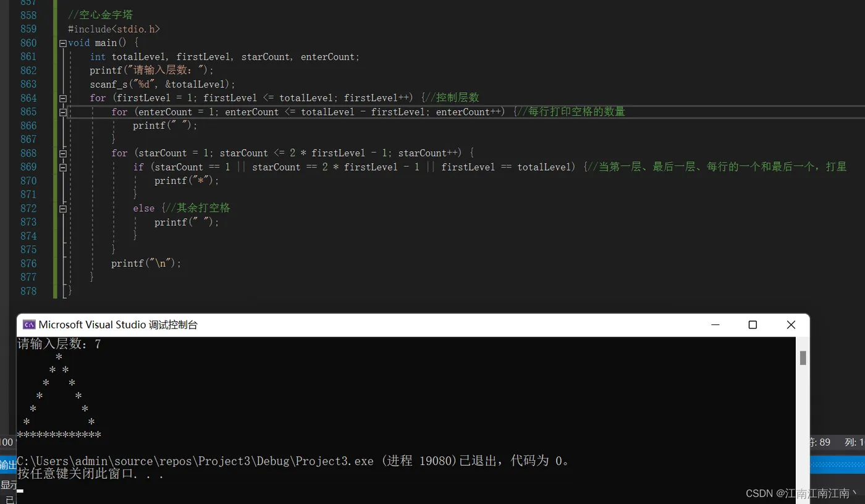Click the comment //其余打空格
Image resolution: width=865 pixels, height=504 pixels.
point(198,208)
